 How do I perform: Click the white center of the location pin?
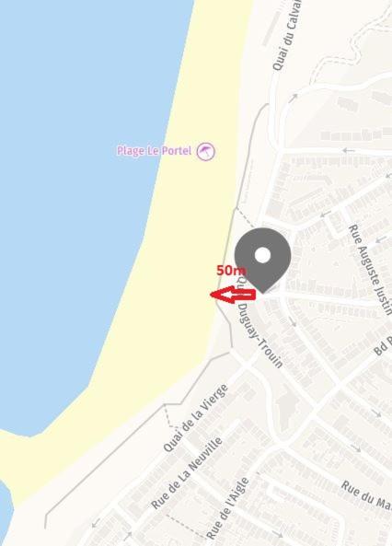coord(262,255)
